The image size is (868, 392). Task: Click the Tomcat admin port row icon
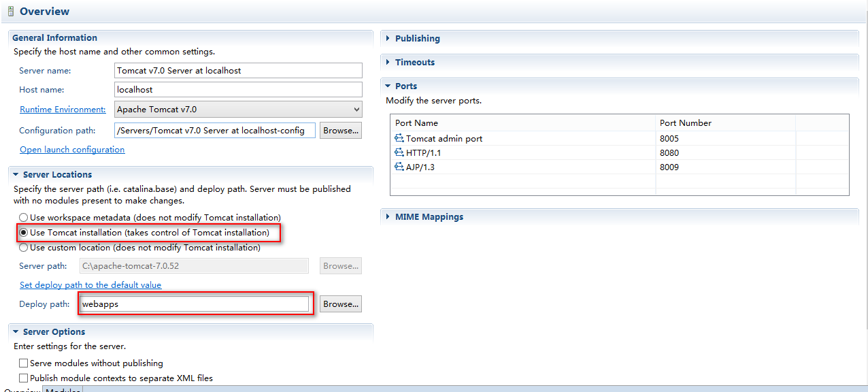point(399,138)
